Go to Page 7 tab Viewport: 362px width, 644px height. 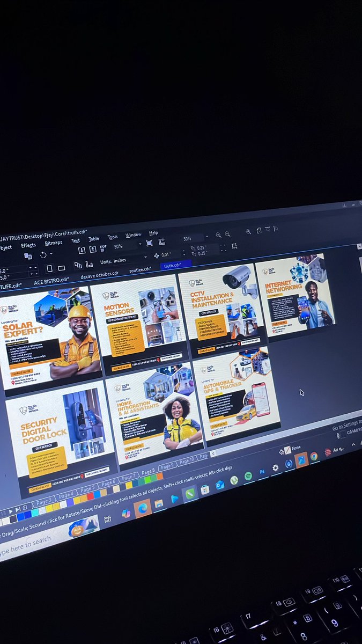[x=129, y=478]
